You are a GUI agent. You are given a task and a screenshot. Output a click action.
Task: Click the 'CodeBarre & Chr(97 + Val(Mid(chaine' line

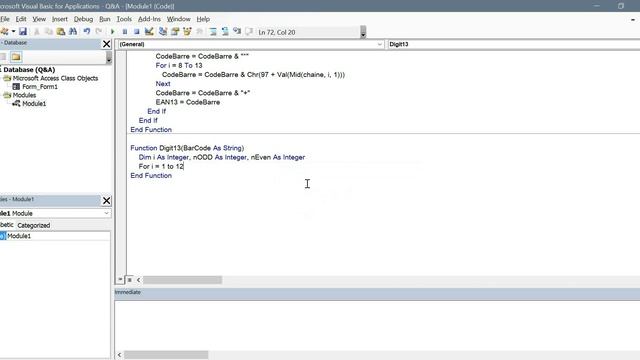[x=253, y=75]
